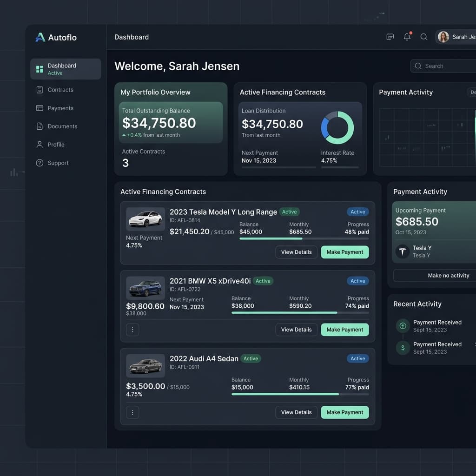The width and height of the screenshot is (476, 476).
Task: Click the BMW X5 74% paid progress bar
Action: point(300,313)
